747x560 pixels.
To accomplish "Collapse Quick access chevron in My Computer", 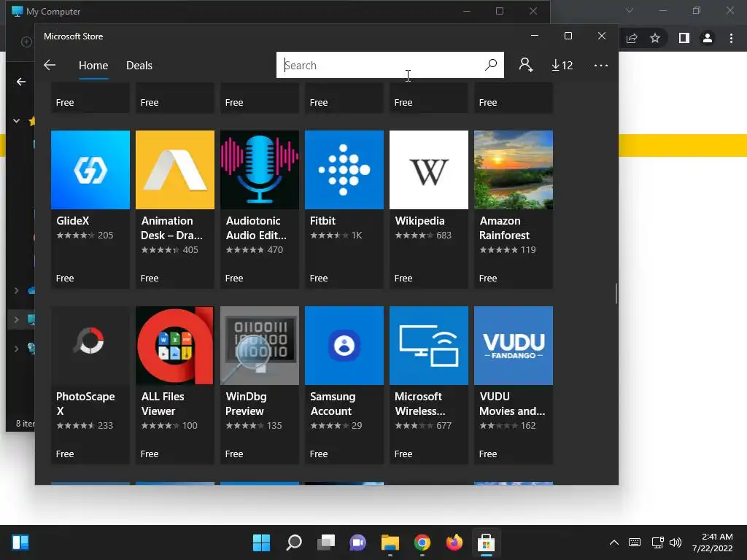I will pos(16,121).
